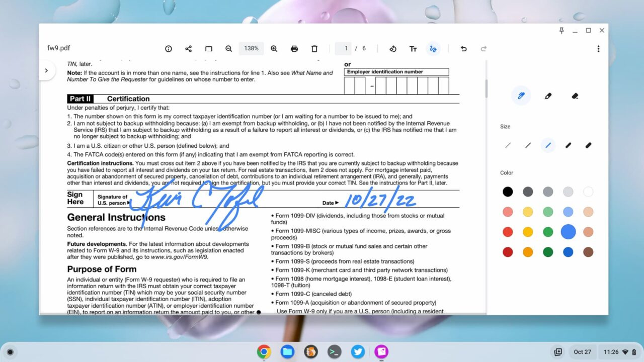Select the eraser tool
Screen dimensions: 644x362
(575, 96)
